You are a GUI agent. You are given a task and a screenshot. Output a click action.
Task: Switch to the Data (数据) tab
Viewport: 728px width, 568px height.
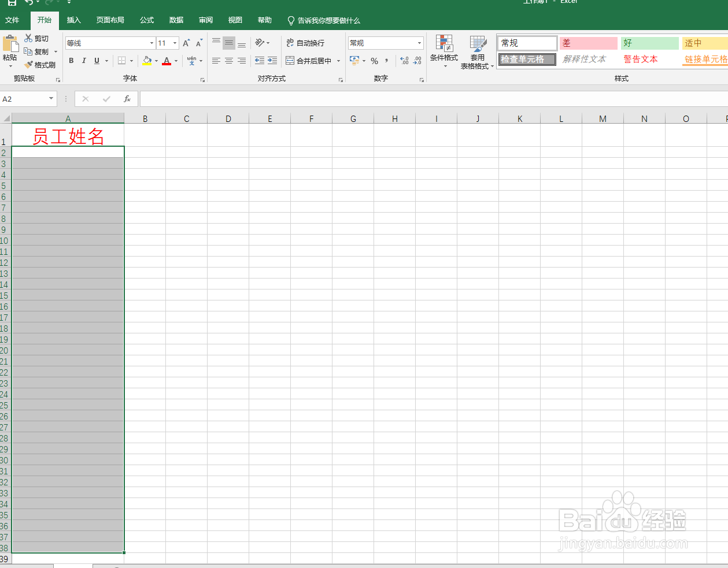click(x=176, y=20)
